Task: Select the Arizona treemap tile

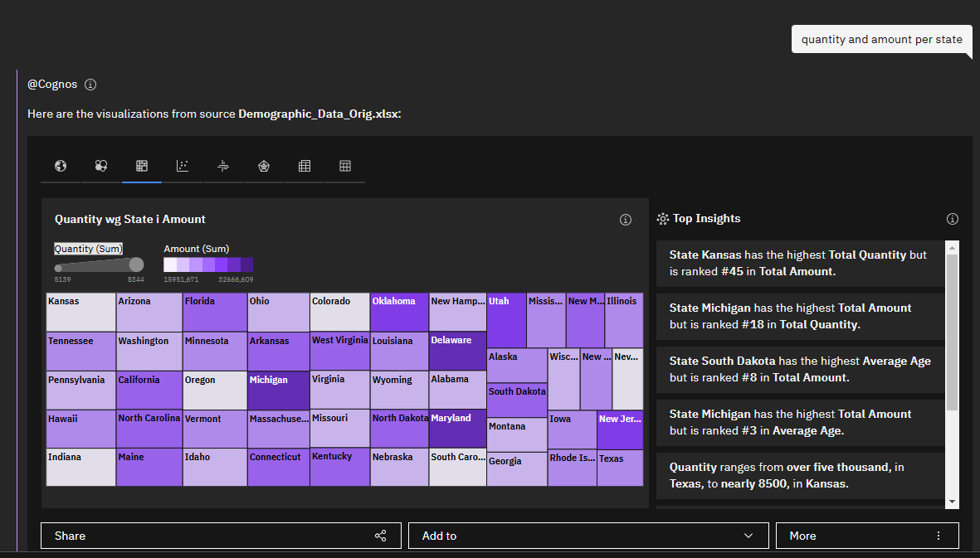Action: click(x=149, y=313)
